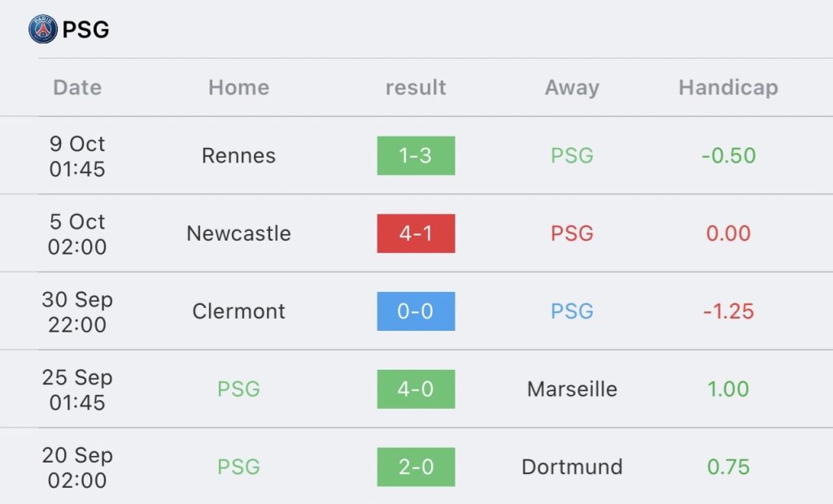Open the 4-0 result badge
833x504 pixels.
(x=416, y=389)
